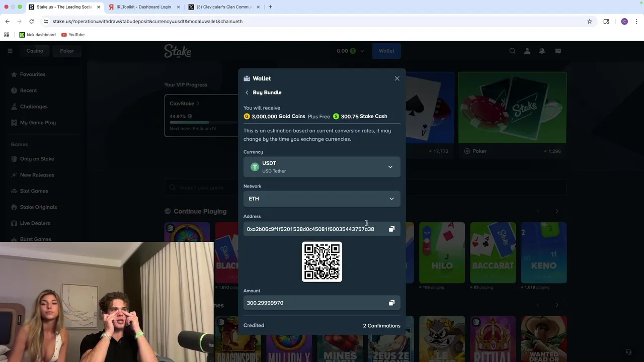Open the Keno game thumbnail

click(544, 253)
